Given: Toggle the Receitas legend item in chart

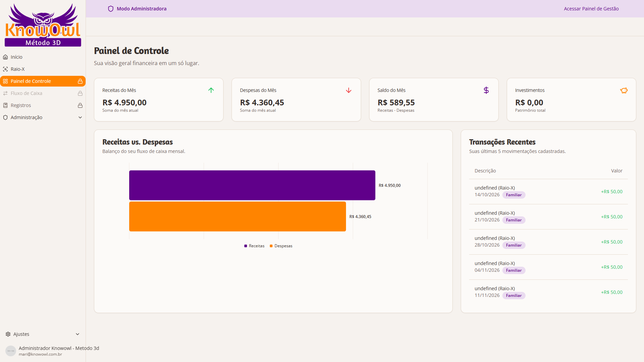Looking at the screenshot, I should (x=254, y=246).
